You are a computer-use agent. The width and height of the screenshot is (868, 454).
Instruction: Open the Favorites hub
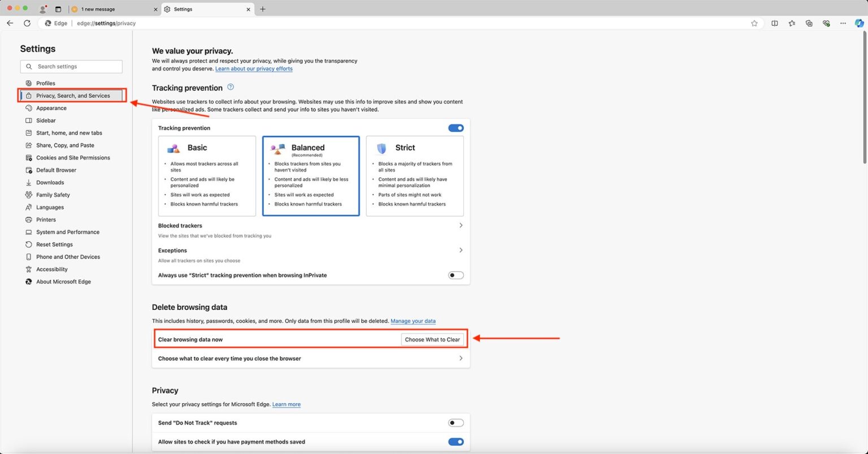tap(792, 23)
